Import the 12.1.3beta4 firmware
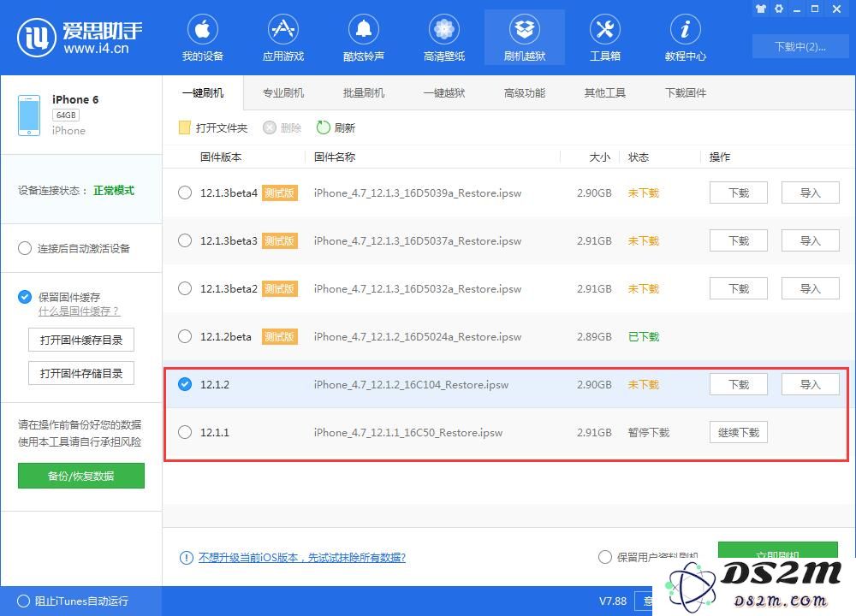 [810, 192]
